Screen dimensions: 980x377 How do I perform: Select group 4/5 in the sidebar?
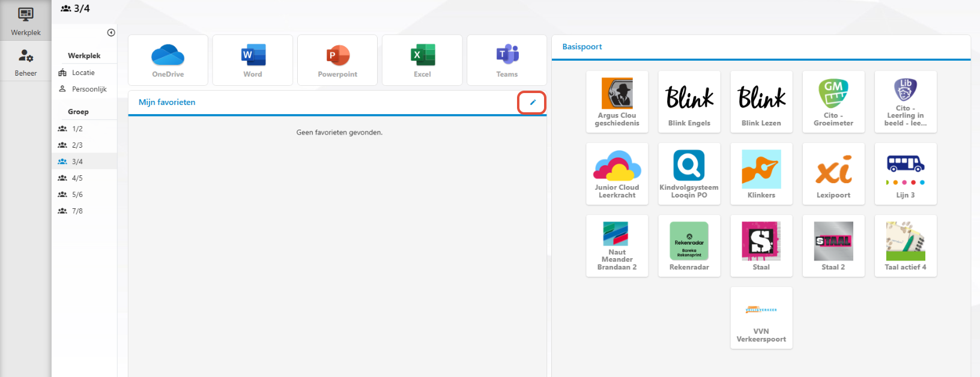(x=85, y=178)
